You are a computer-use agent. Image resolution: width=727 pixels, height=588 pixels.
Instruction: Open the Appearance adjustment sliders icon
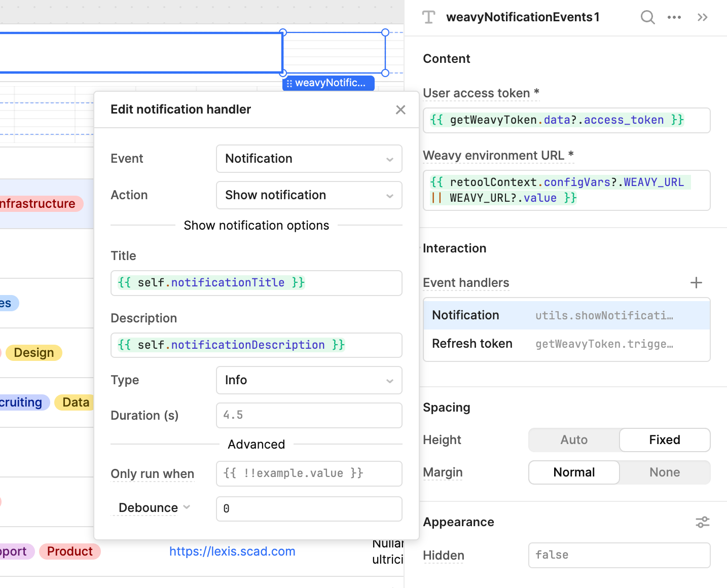[x=702, y=522]
